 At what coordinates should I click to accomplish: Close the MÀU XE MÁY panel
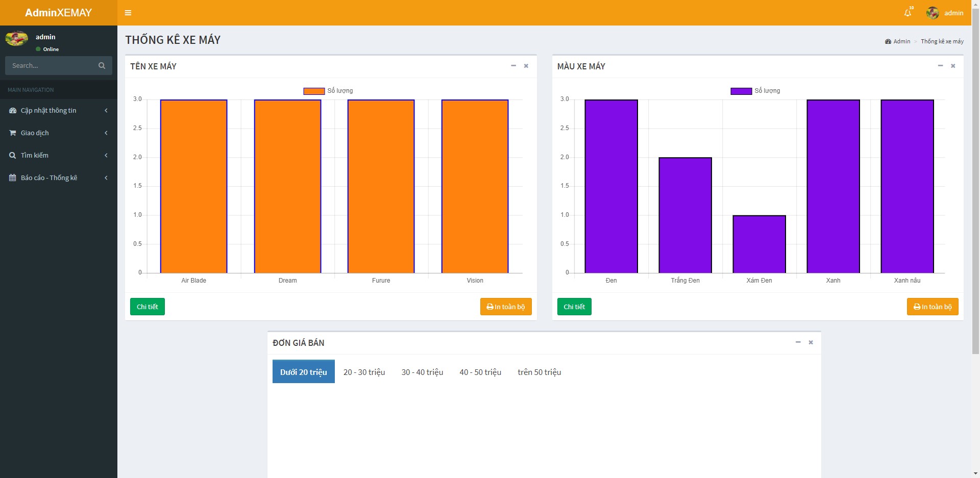pos(953,66)
